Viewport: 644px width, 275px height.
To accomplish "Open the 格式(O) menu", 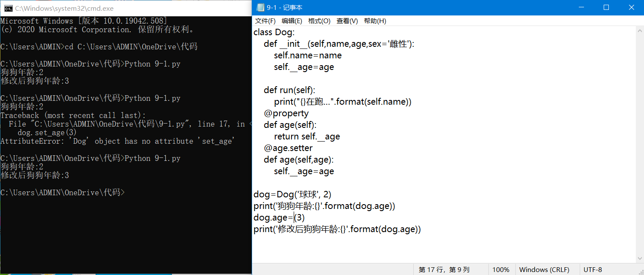I will pyautogui.click(x=319, y=21).
